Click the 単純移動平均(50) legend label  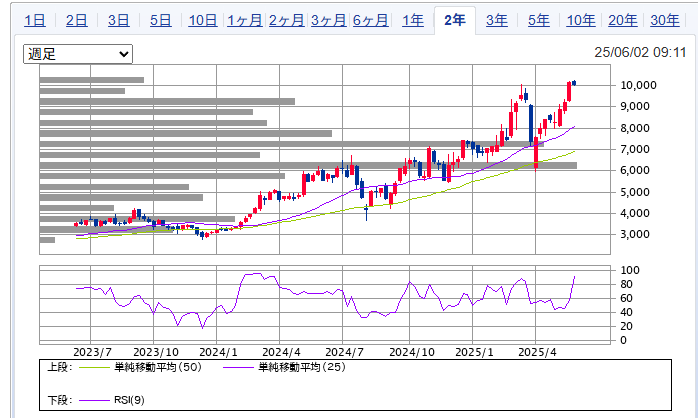pyautogui.click(x=158, y=367)
